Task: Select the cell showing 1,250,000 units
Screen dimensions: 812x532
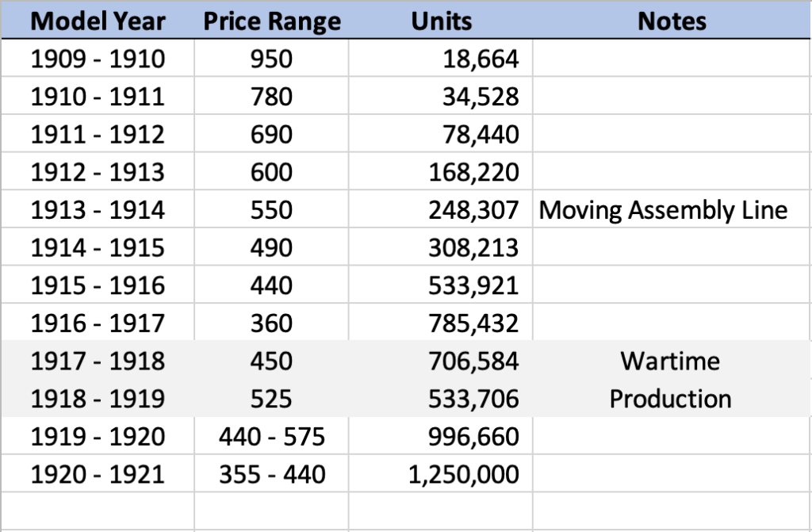Action: [463, 474]
